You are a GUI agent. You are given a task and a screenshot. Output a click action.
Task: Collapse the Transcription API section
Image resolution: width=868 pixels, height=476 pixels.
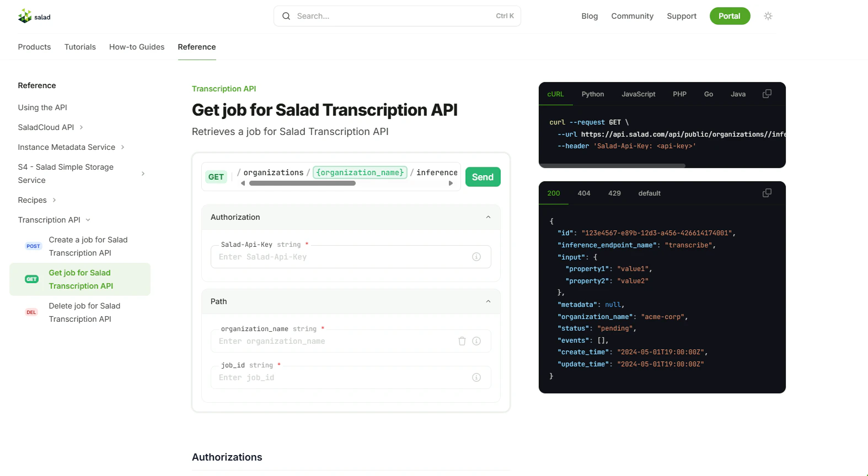[88, 220]
